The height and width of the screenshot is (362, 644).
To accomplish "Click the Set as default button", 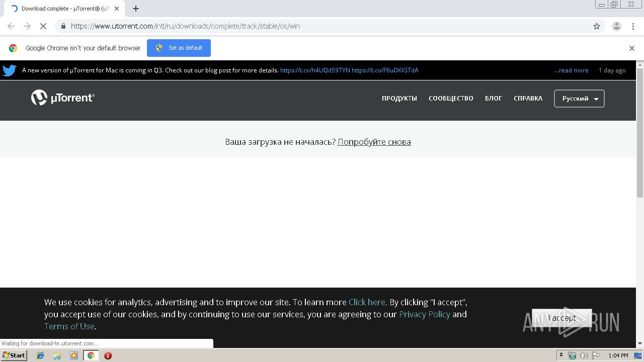I will [179, 48].
